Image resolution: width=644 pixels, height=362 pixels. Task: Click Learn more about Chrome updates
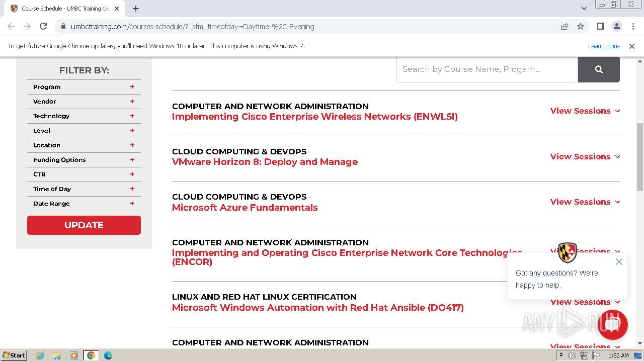604,46
